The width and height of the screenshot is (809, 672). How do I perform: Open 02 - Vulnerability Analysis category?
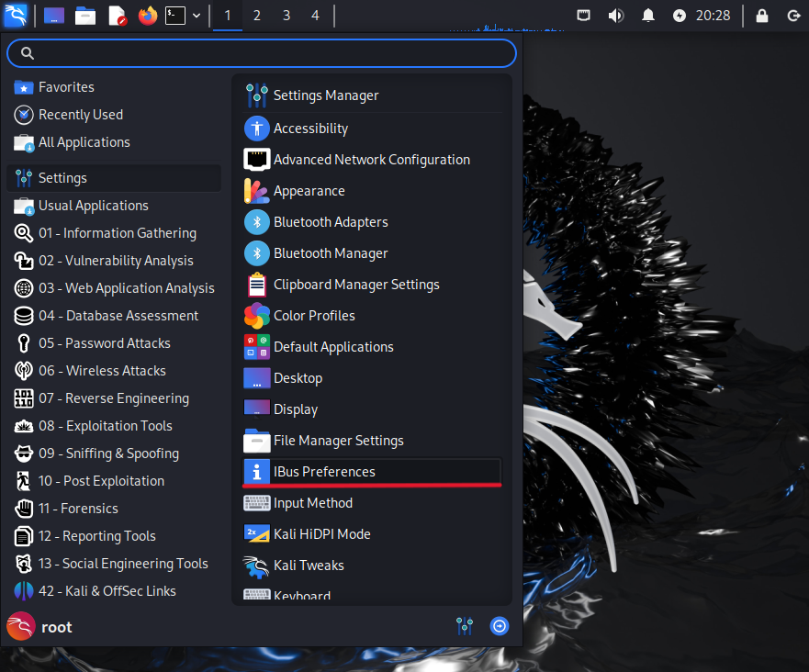[x=114, y=261]
